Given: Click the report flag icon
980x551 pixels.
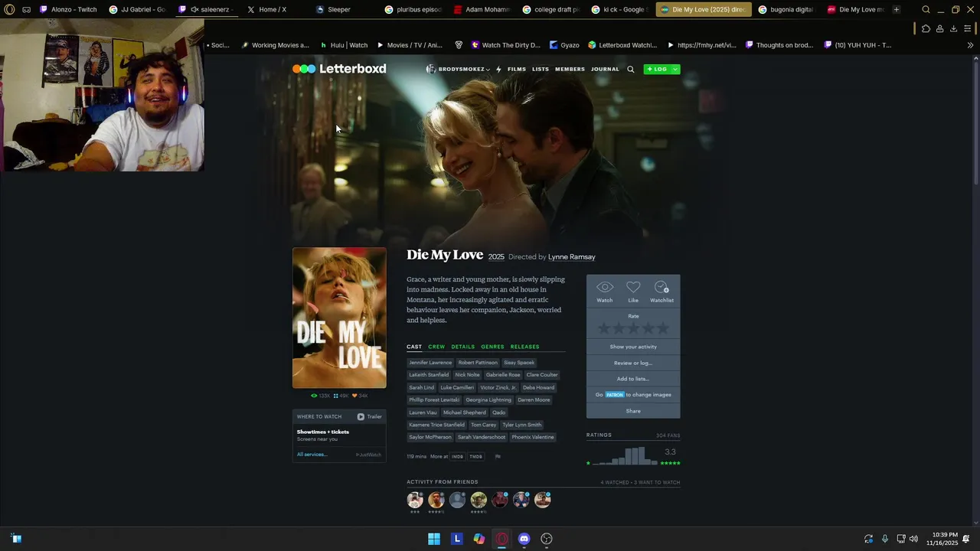Looking at the screenshot, I should tap(498, 457).
